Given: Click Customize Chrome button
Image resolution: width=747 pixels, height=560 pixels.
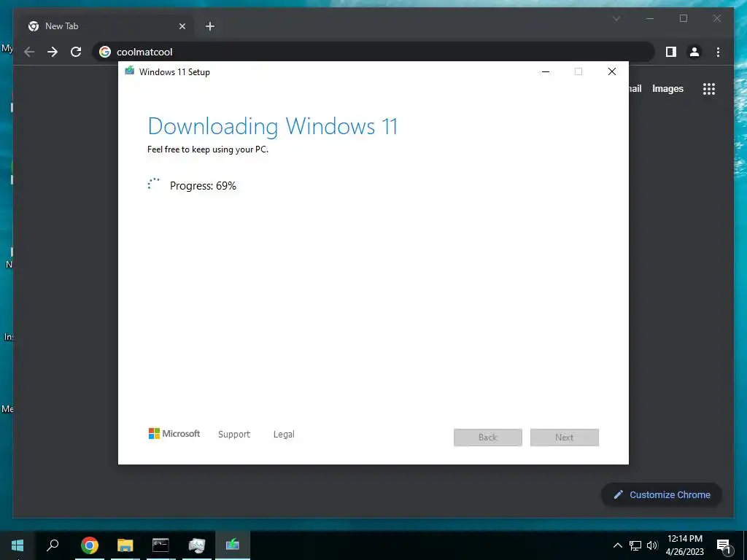Looking at the screenshot, I should click(661, 495).
